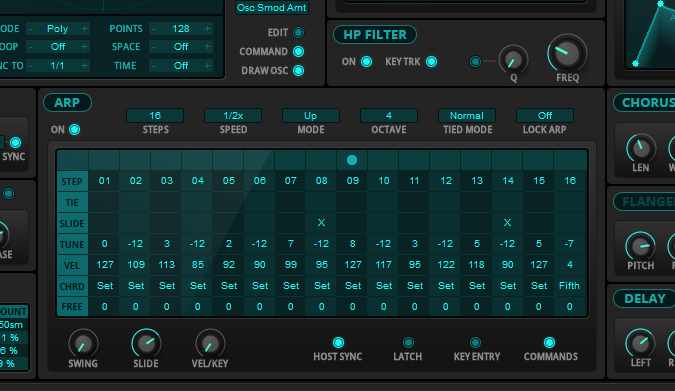Image resolution: width=675 pixels, height=391 pixels.
Task: Enable the EDIT toggle
Action: pyautogui.click(x=298, y=32)
